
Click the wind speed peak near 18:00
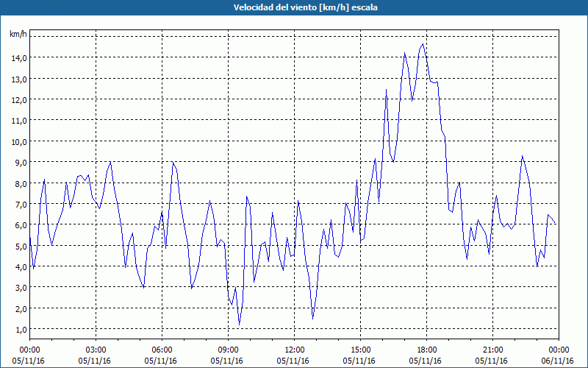(x=423, y=44)
